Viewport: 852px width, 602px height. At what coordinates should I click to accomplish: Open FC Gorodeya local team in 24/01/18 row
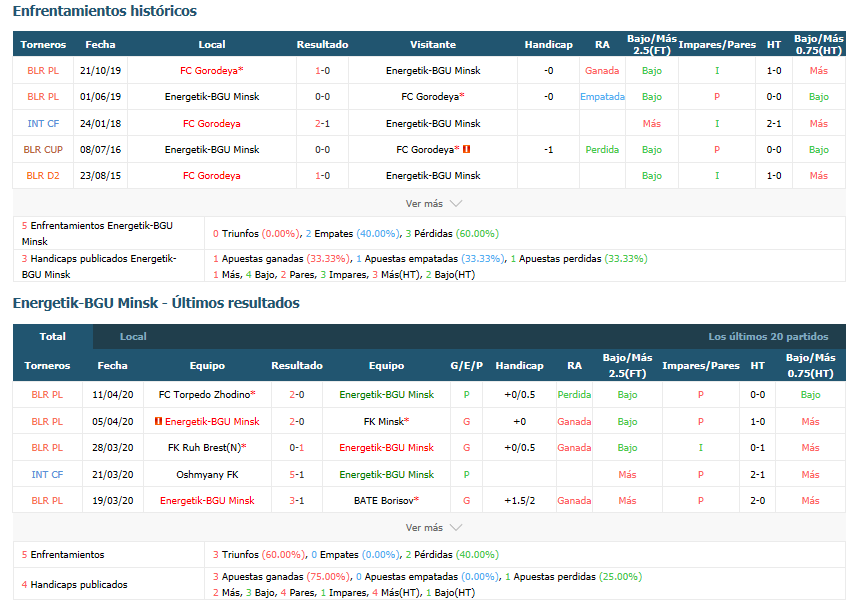click(x=211, y=123)
